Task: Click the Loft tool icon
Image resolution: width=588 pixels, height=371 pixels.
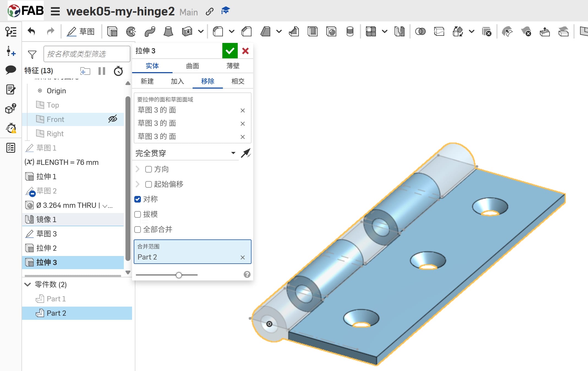Action: point(168,32)
